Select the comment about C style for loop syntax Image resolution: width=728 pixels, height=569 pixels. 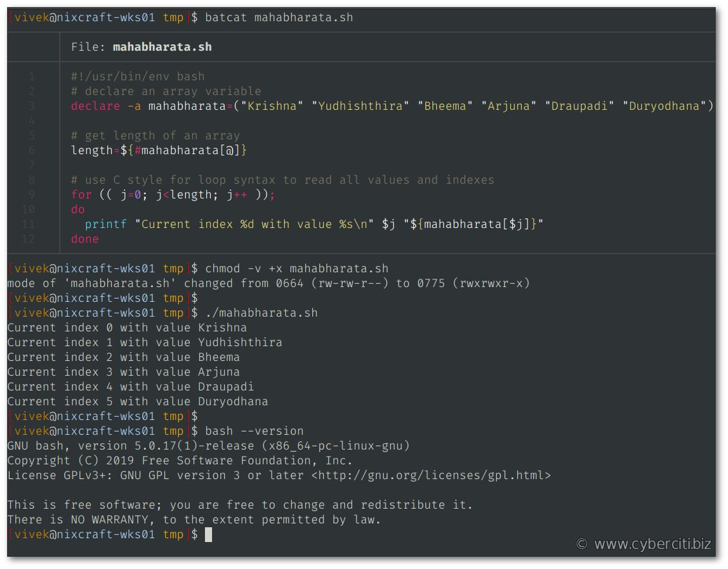[x=283, y=180]
